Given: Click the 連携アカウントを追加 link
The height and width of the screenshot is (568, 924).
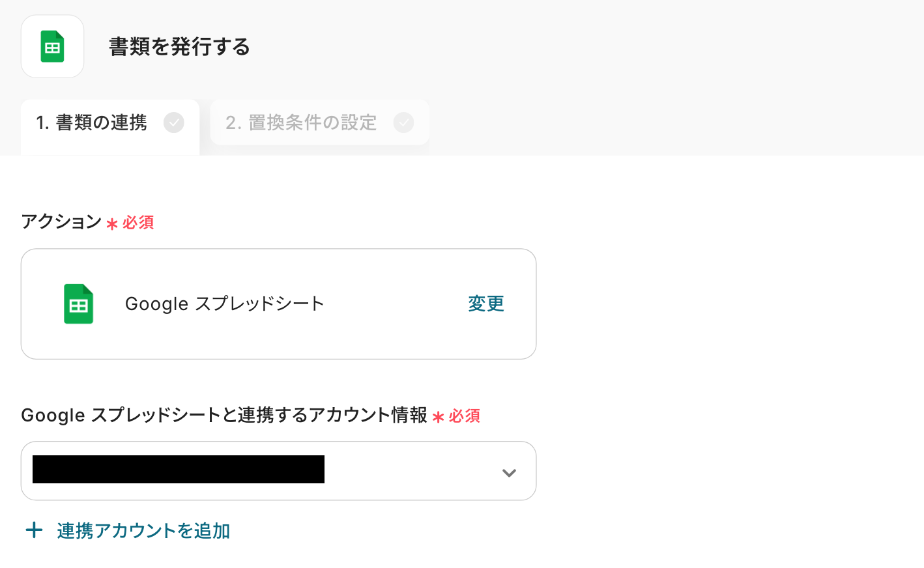Looking at the screenshot, I should point(143,531).
